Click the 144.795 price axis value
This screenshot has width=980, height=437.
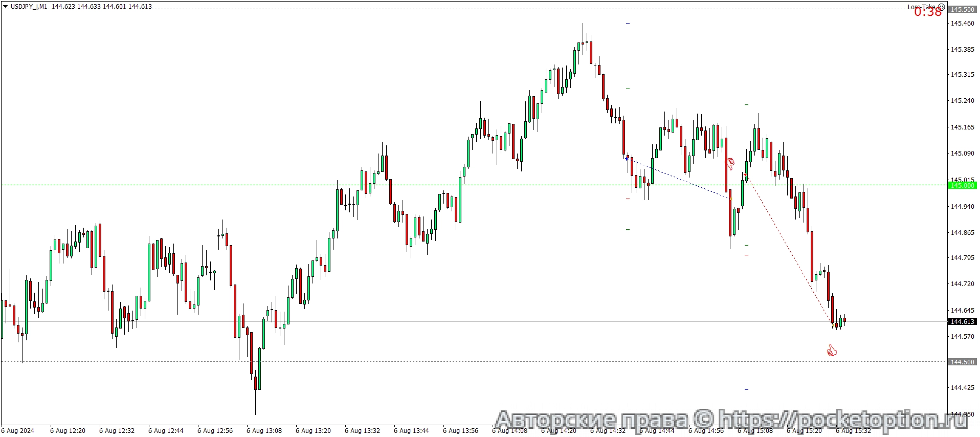click(962, 257)
